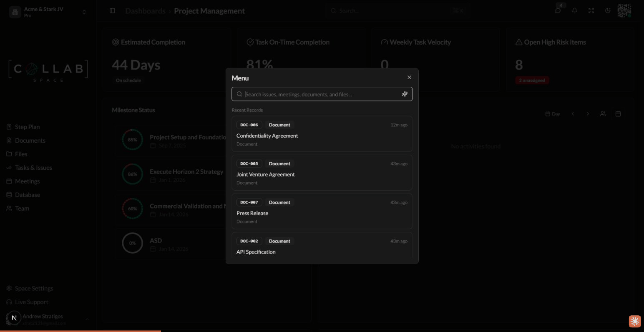This screenshot has width=644, height=332.
Task: Select Tasks & Issues from the sidebar
Action: pyautogui.click(x=33, y=167)
